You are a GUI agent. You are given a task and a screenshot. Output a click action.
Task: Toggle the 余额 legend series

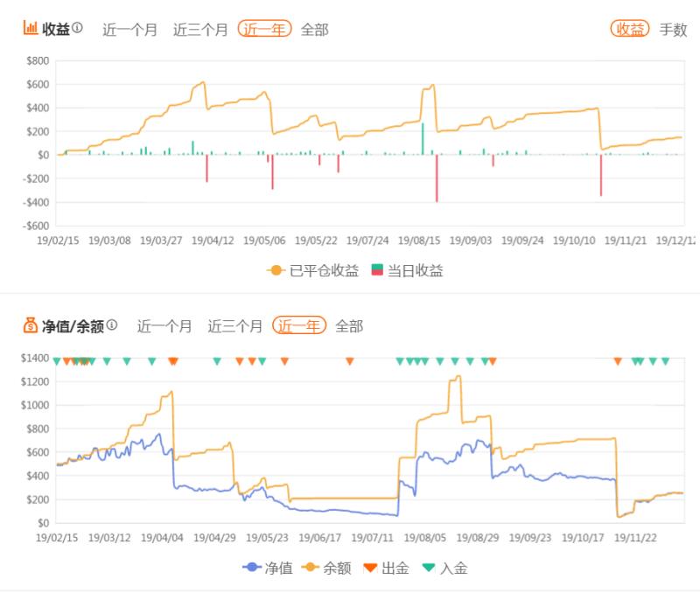tap(326, 568)
